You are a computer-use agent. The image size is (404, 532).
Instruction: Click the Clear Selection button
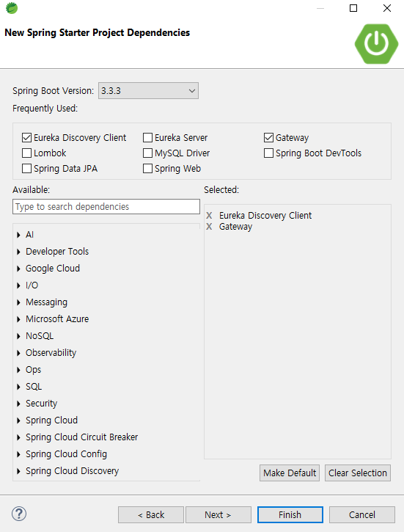tap(358, 473)
